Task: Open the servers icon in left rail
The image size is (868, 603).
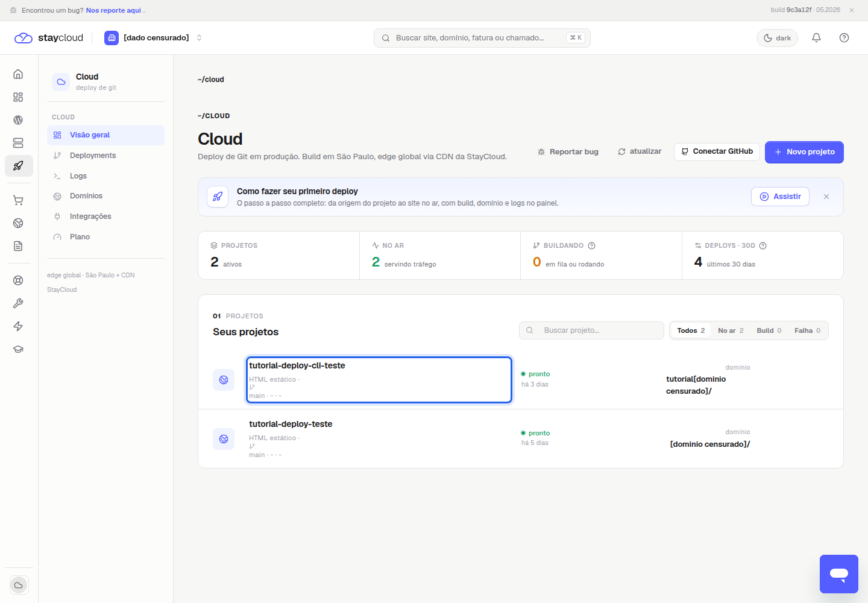Action: coord(18,143)
